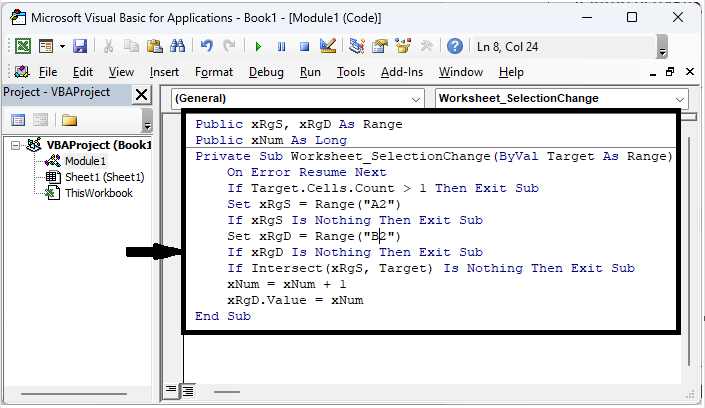Screen dimensions: 705x408
Task: Toggle Folders in Project pane
Action: pyautogui.click(x=69, y=120)
